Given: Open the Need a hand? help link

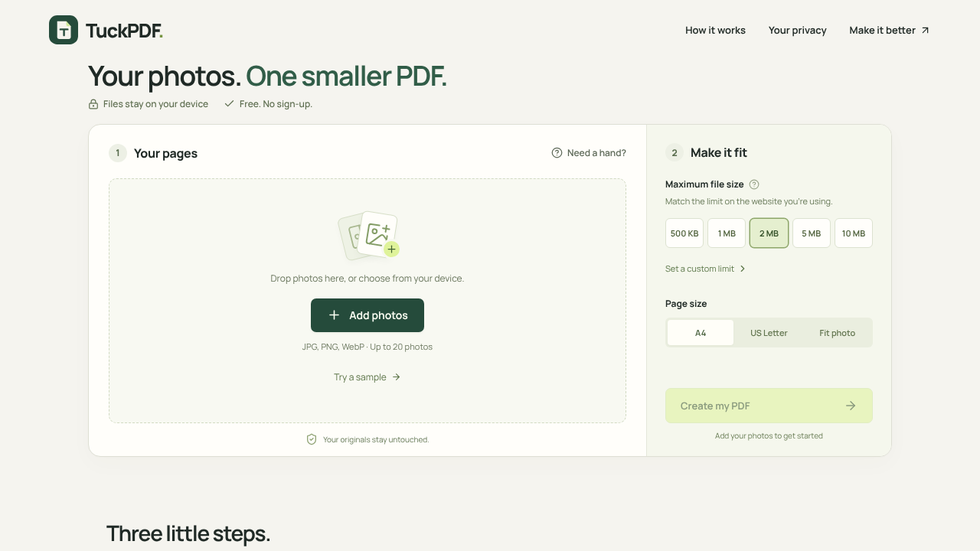Looking at the screenshot, I should pos(589,153).
